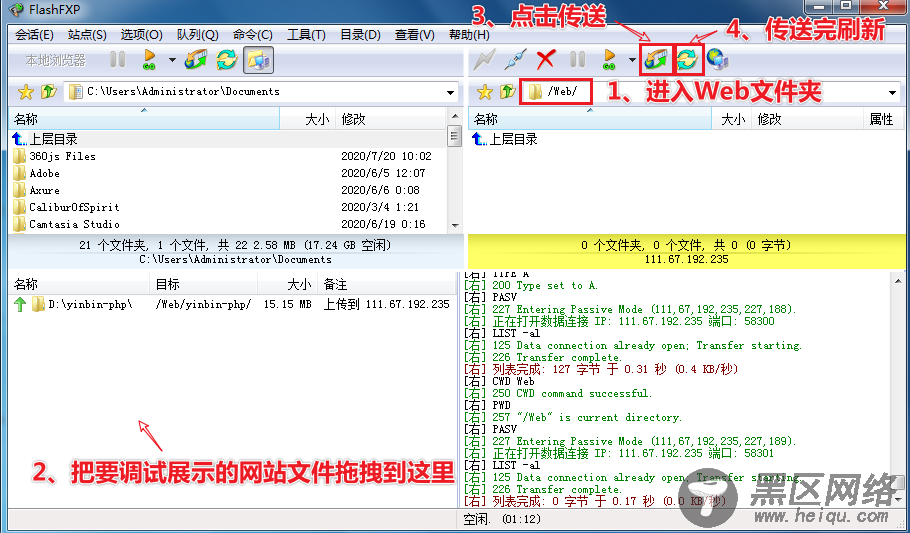Open the 帮助(H) menu
The image size is (910, 533).
469,35
